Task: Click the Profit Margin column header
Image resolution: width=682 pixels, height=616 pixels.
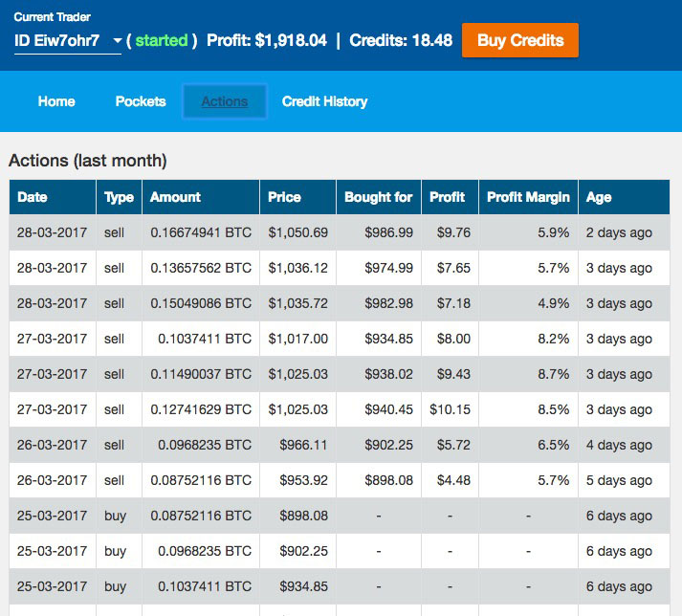Action: [528, 197]
